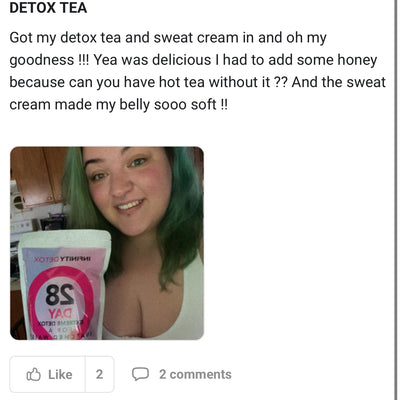Screen dimensions: 400x400
Task: Click the line starting 'goodness !!! Yea was'
Action: point(193,60)
